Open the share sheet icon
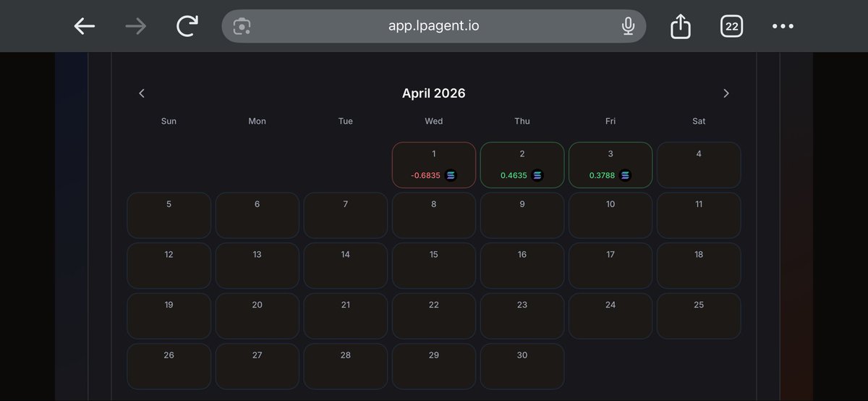This screenshot has width=868, height=401. coord(681,27)
